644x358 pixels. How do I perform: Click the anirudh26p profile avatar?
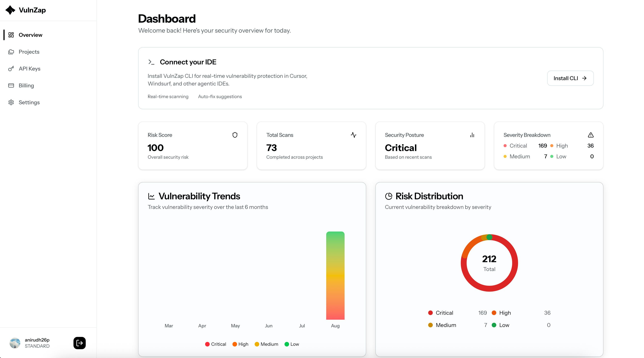pos(15,343)
